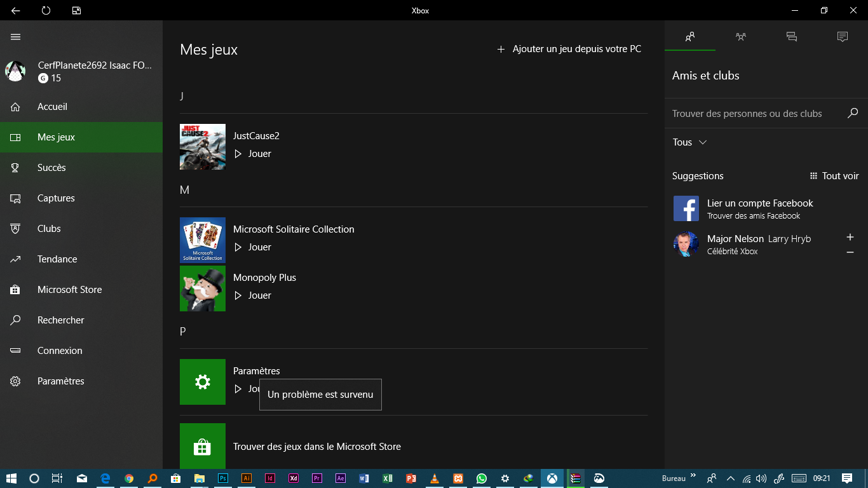
Task: Open VLC media player from the taskbar
Action: tap(435, 478)
